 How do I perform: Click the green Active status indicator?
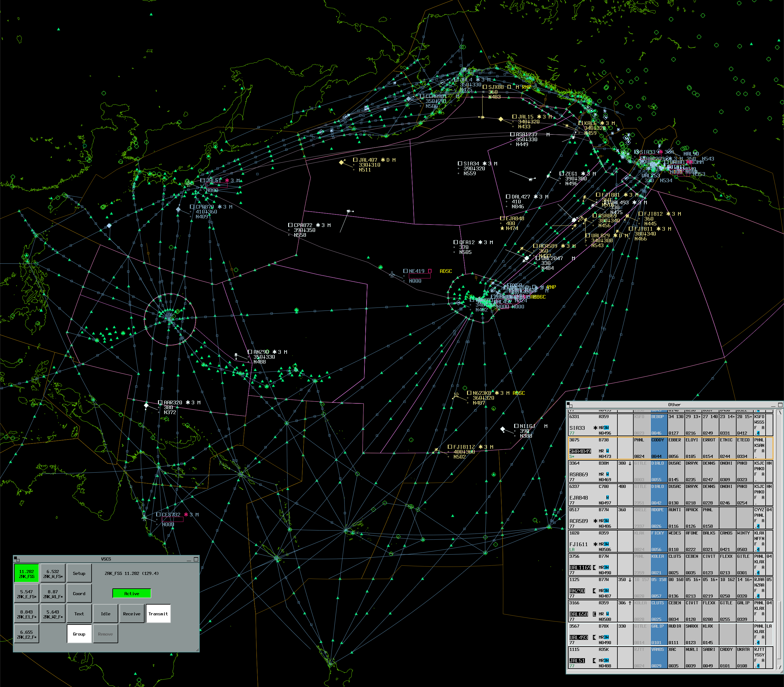pyautogui.click(x=131, y=594)
